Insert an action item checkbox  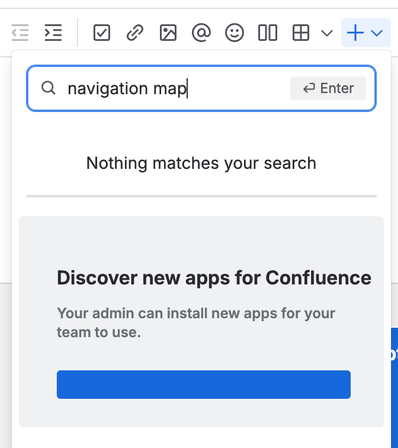pyautogui.click(x=102, y=33)
